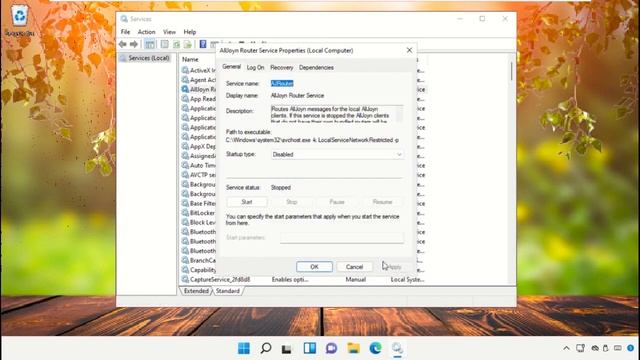This screenshot has height=360, width=640.
Task: Open taskbar Search magnifier
Action: tap(266, 348)
